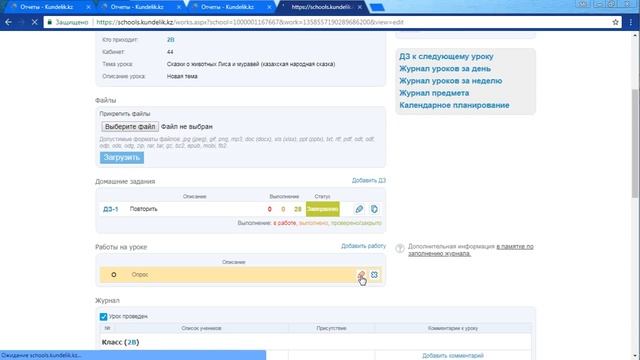Click the browser address bar URL

pyautogui.click(x=250, y=22)
